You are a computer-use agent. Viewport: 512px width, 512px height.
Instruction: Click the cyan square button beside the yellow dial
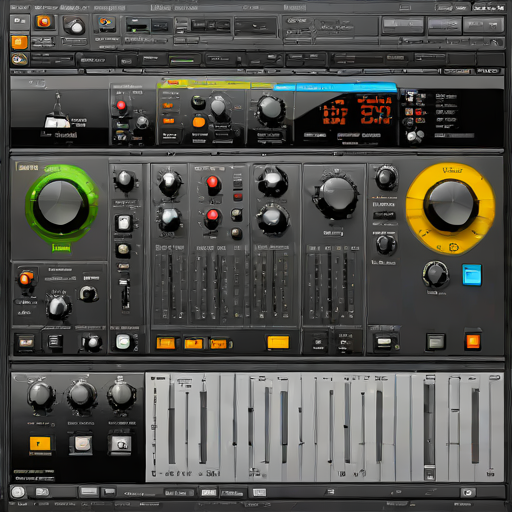click(x=472, y=275)
